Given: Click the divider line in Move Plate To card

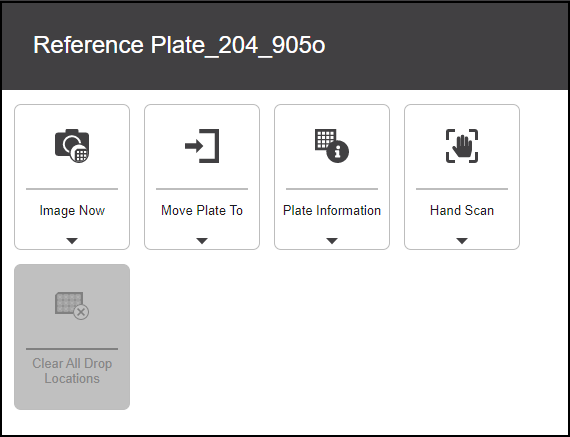Looking at the screenshot, I should coord(202,189).
